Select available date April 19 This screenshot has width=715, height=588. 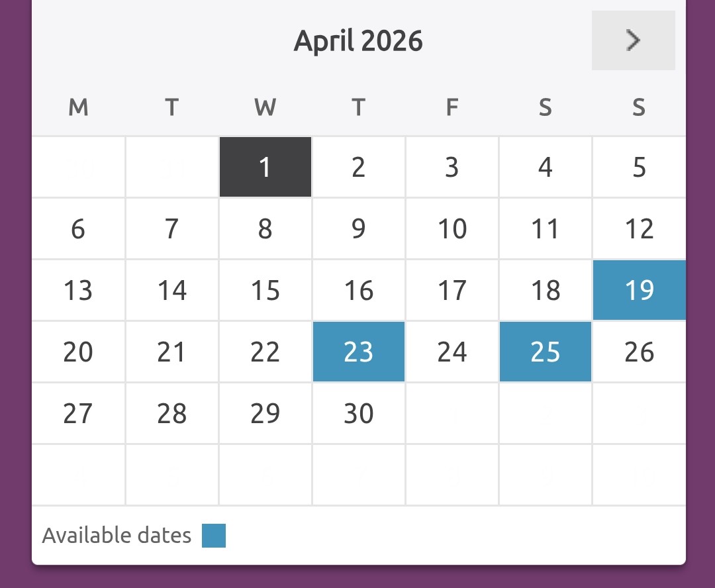click(639, 290)
